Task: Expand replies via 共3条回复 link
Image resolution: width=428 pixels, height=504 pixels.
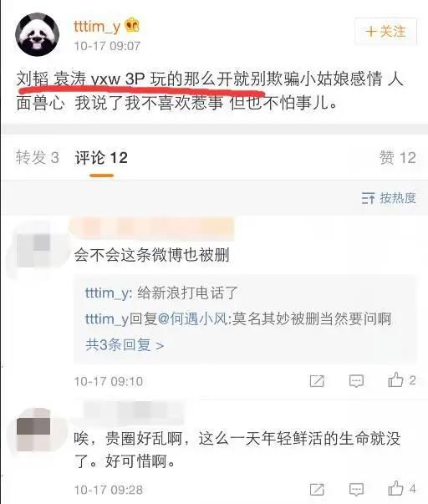Action: [x=125, y=345]
